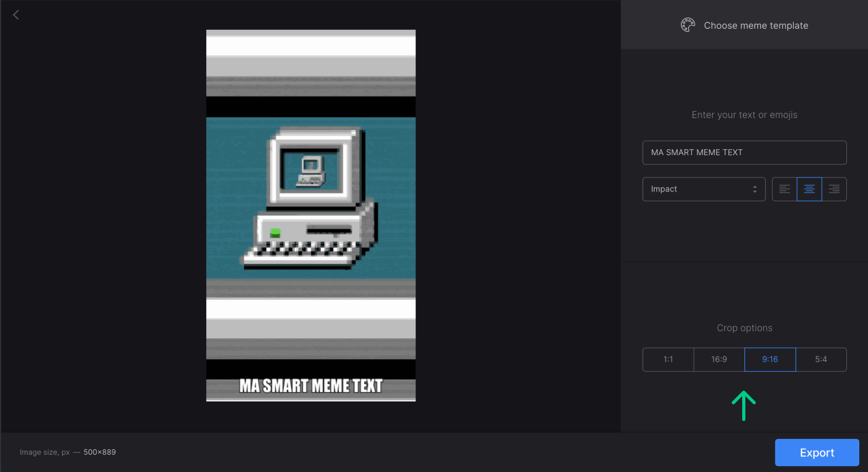Select the caption text on the meme canvas
The image size is (868, 472).
[311, 386]
